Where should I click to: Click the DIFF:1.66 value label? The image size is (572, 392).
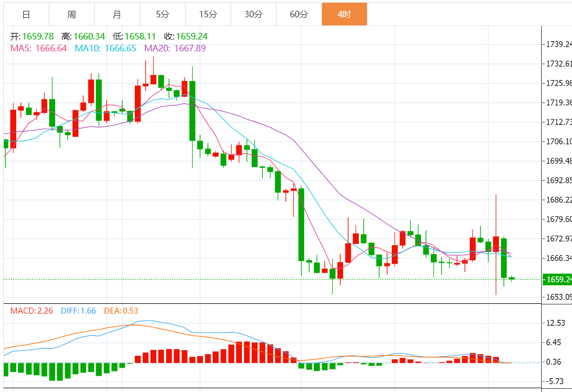[x=78, y=311]
